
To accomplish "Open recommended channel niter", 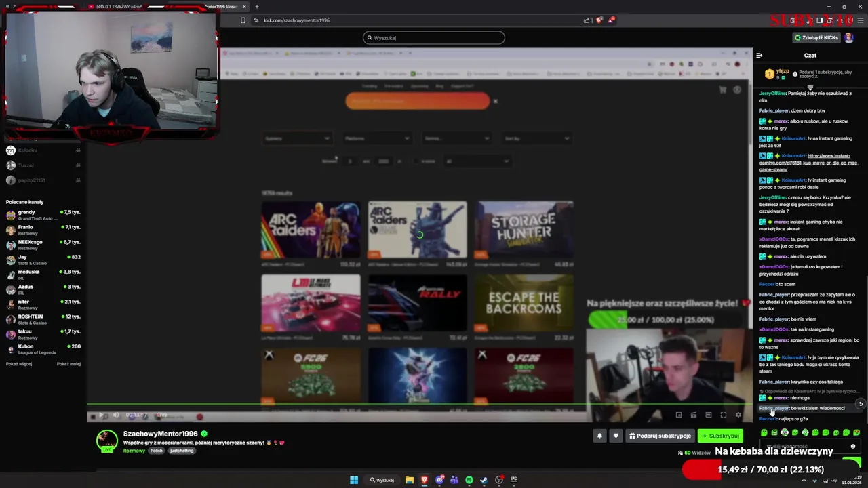I will click(x=43, y=304).
